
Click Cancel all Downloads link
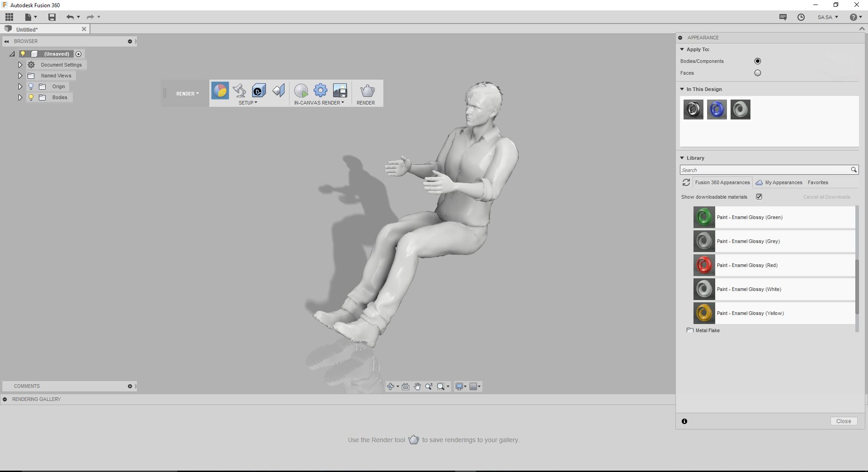pos(826,197)
